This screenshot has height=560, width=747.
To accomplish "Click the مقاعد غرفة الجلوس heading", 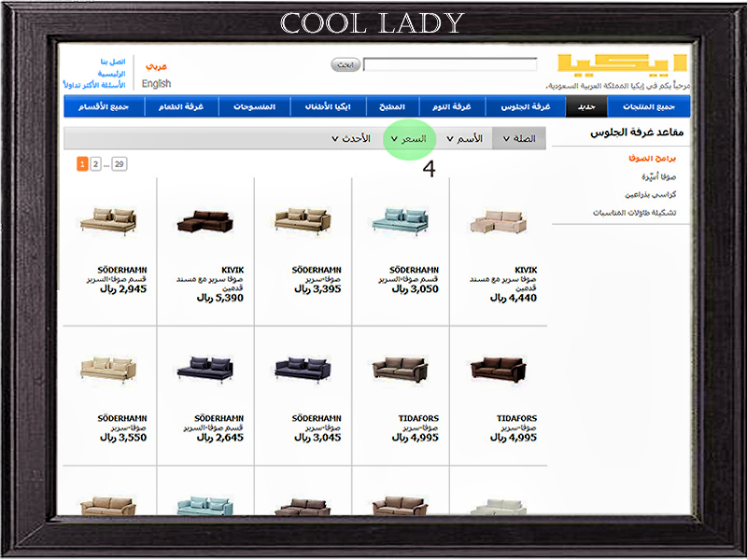I will click(637, 133).
